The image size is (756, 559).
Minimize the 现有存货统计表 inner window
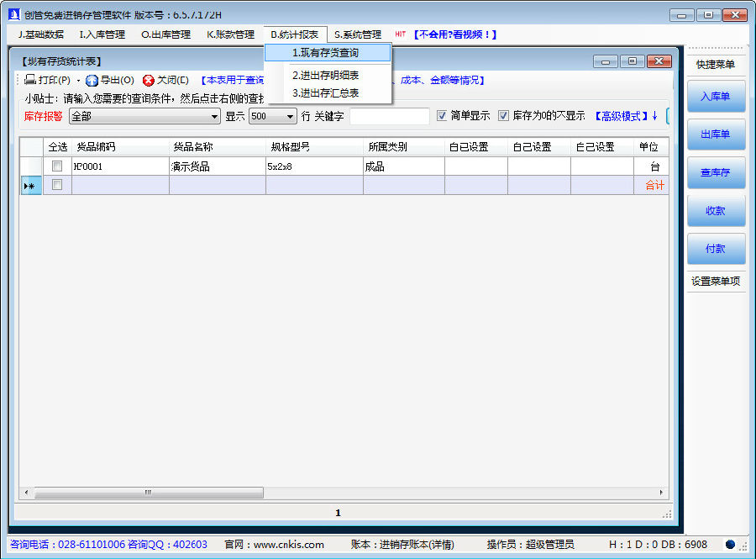pyautogui.click(x=606, y=61)
